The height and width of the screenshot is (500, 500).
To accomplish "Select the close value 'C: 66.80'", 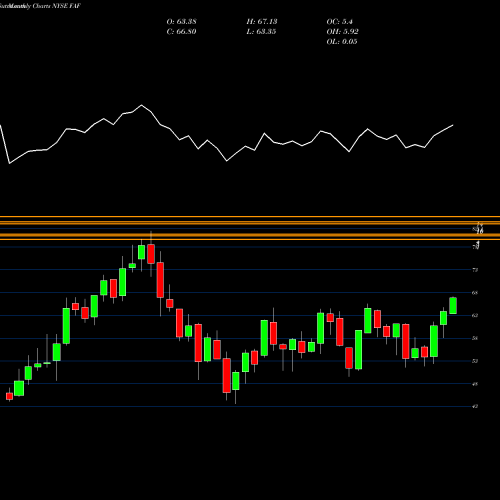I will (181, 32).
